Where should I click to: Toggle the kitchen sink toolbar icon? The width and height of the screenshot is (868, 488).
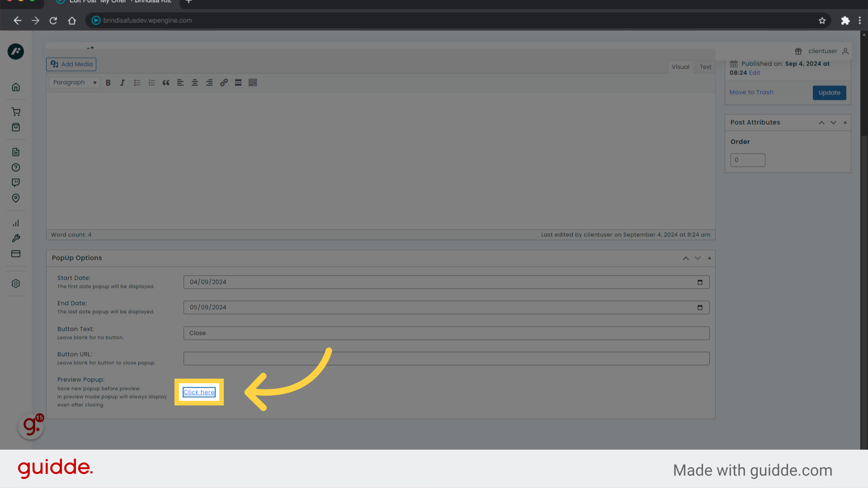[253, 82]
